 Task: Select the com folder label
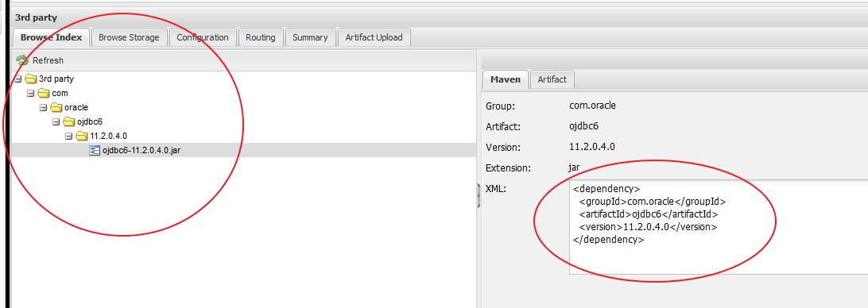click(60, 94)
